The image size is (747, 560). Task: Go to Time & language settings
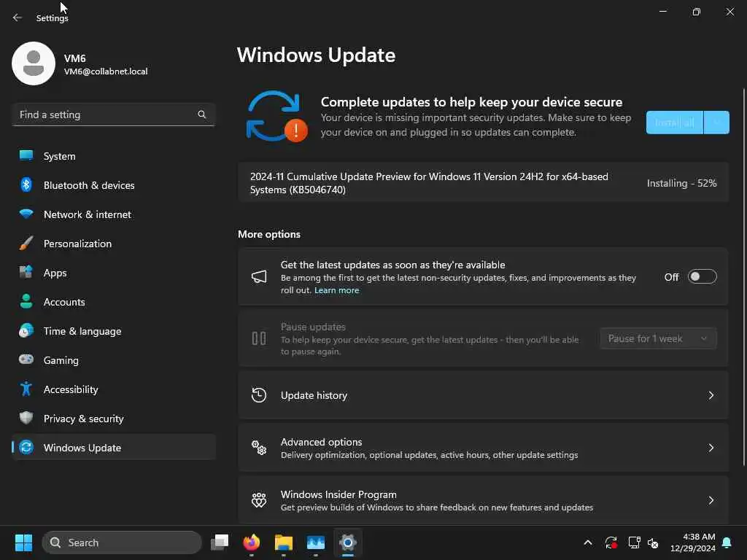coord(114,330)
